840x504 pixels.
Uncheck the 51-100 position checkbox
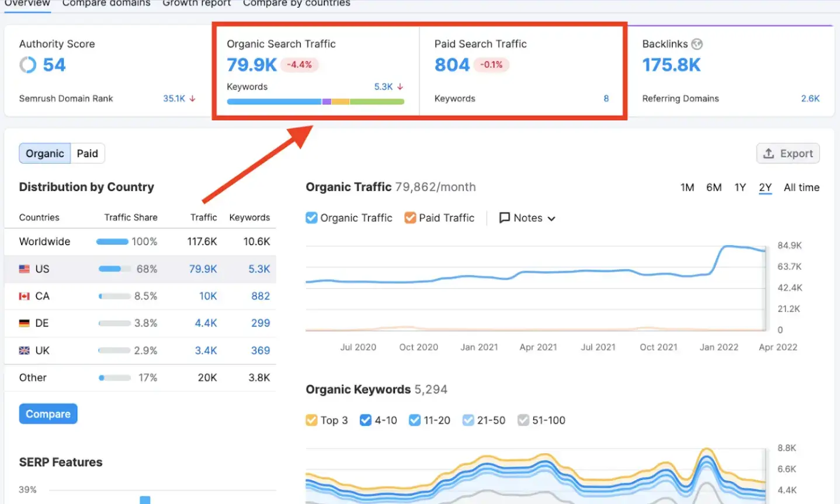pyautogui.click(x=523, y=420)
